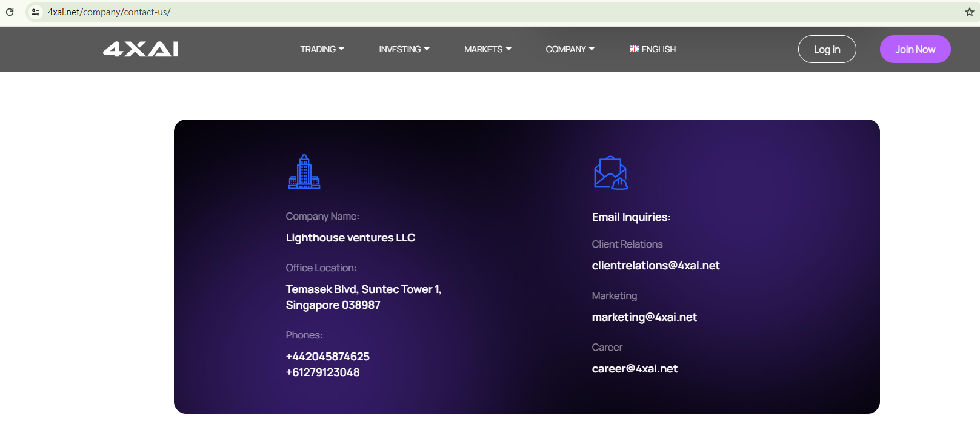Click the blue office building icon
Image resolution: width=980 pixels, height=421 pixels.
tap(304, 172)
